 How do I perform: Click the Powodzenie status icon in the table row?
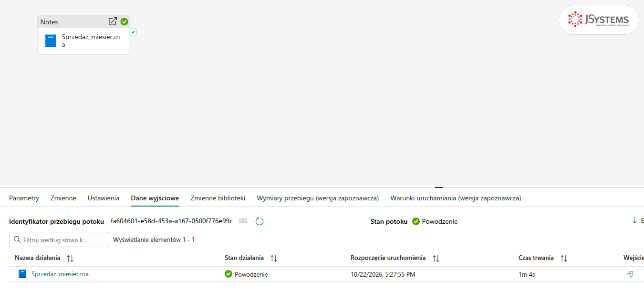[229, 274]
